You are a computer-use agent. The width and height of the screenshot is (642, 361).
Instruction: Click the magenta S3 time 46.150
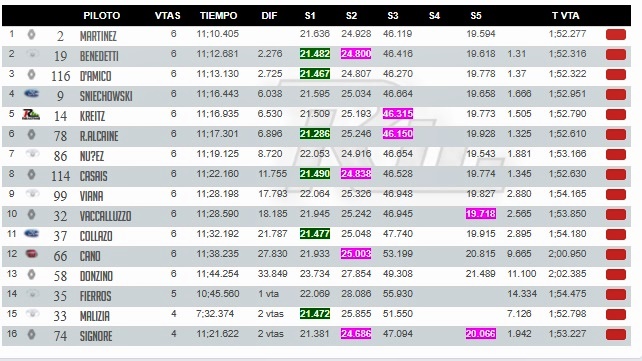(x=398, y=134)
